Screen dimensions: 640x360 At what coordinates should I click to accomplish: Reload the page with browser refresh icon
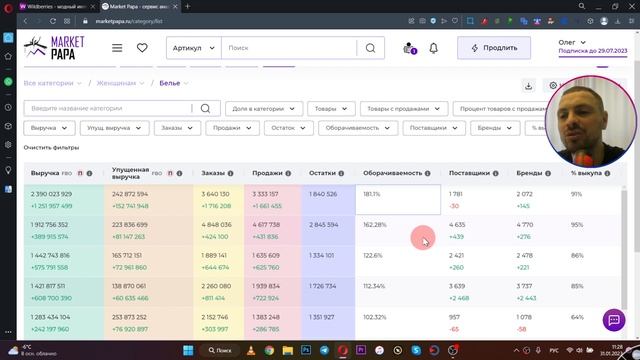(53, 21)
